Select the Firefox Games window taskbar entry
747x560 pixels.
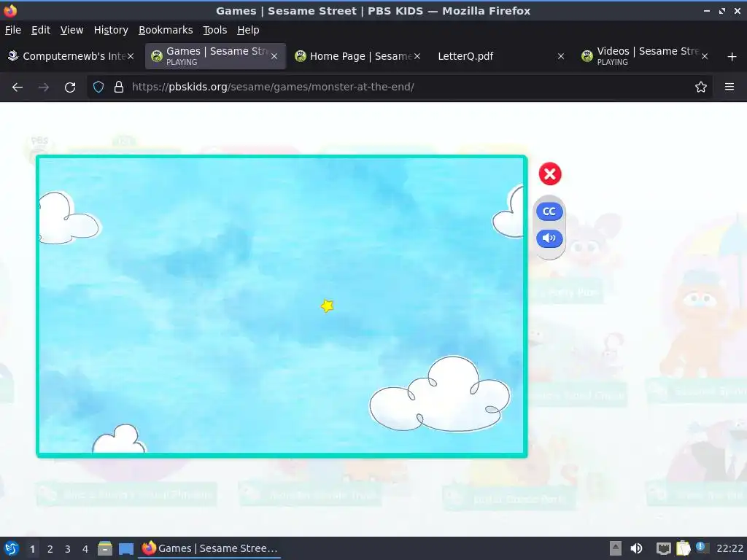point(209,548)
